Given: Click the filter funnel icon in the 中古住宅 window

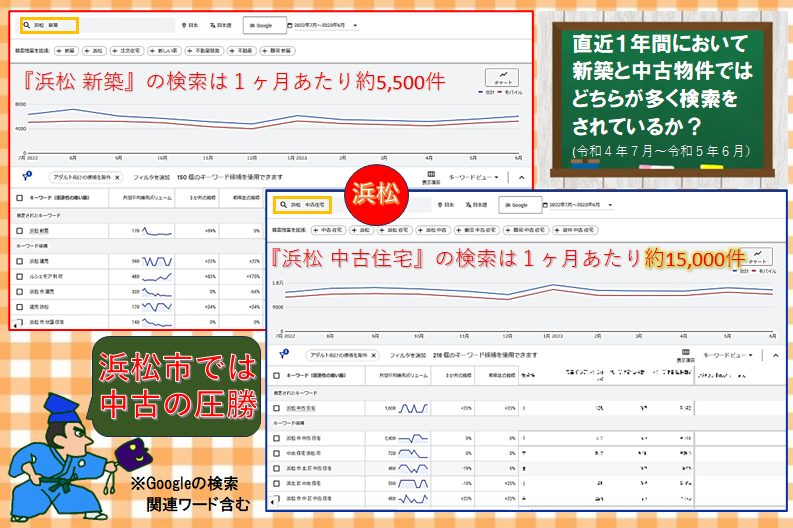Looking at the screenshot, I should pos(284,354).
